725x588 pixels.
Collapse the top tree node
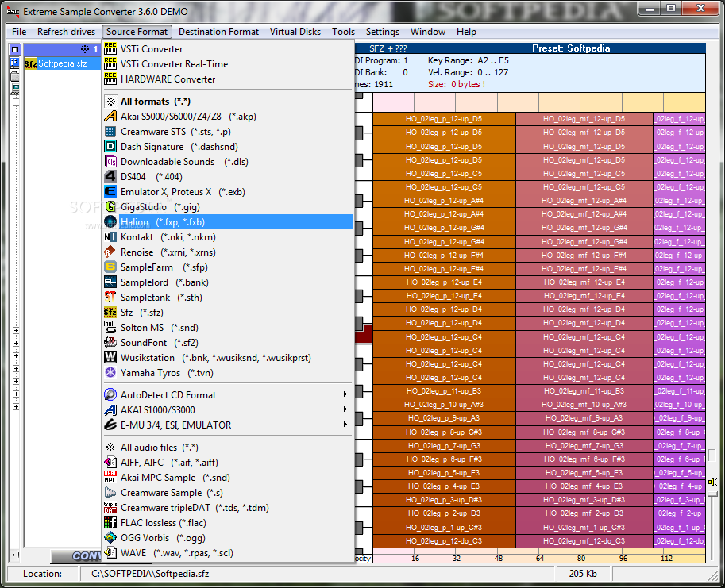pos(16,102)
